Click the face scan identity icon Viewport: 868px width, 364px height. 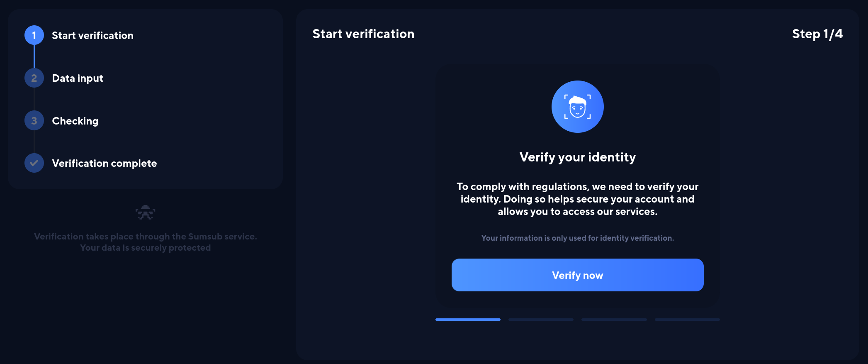click(577, 107)
